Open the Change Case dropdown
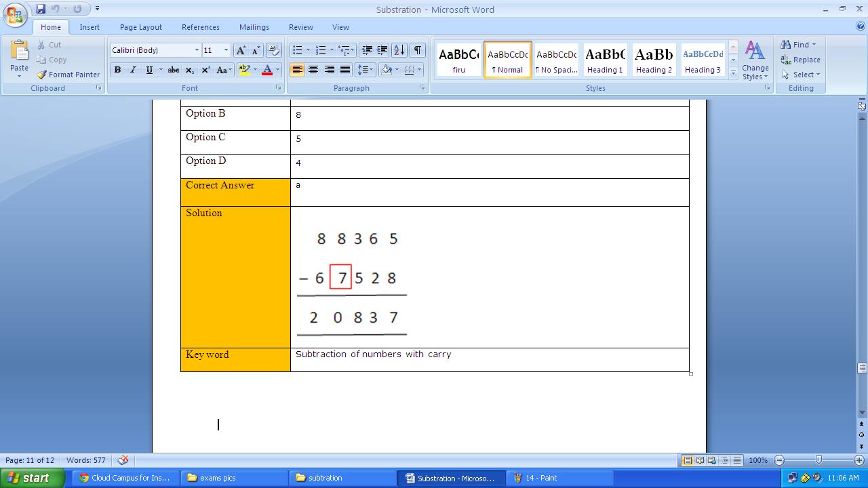This screenshot has width=868, height=488. click(x=222, y=70)
